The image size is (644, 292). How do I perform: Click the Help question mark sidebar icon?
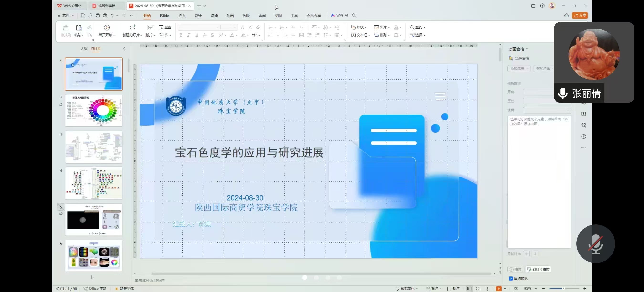(583, 136)
